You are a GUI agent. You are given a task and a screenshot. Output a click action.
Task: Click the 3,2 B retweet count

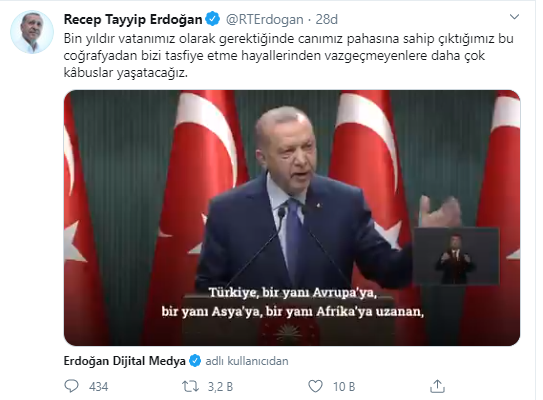click(x=220, y=386)
